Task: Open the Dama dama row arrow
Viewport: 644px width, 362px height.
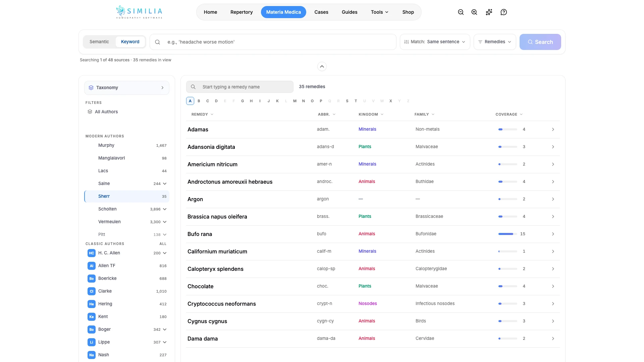Action: click(x=553, y=339)
